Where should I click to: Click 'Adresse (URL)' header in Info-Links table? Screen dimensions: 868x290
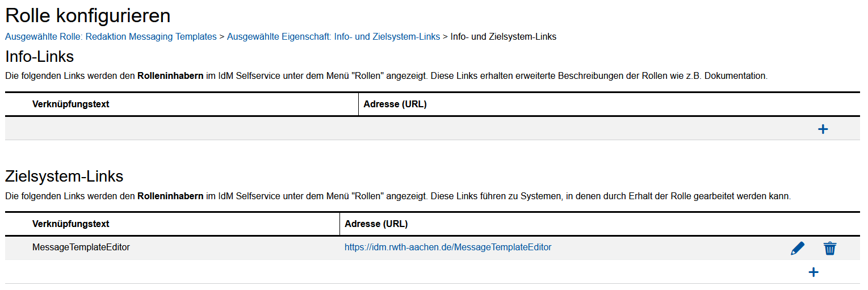(x=395, y=104)
